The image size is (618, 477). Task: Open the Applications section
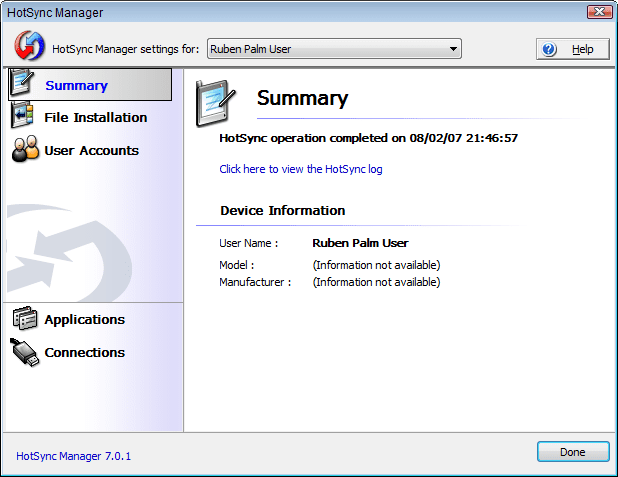84,319
